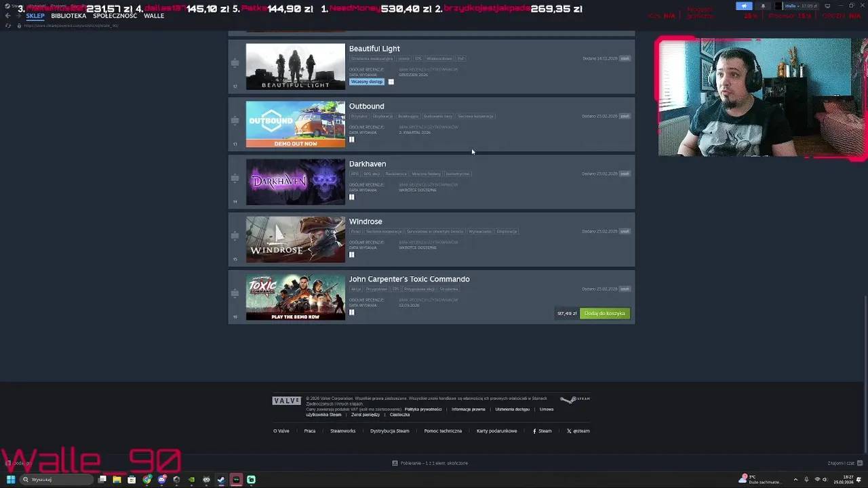868x488 pixels.
Task: Open the Informacje prawne link
Action: [469, 409]
